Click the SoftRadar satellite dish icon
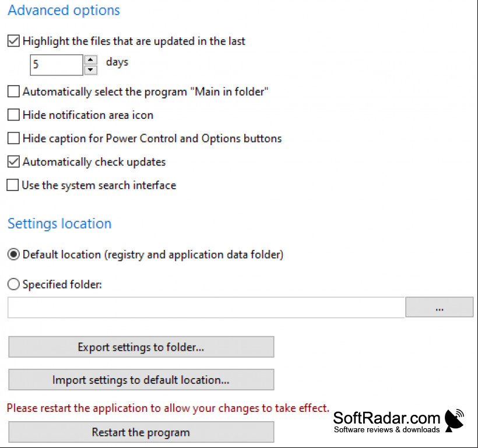478x448 pixels. 454,421
